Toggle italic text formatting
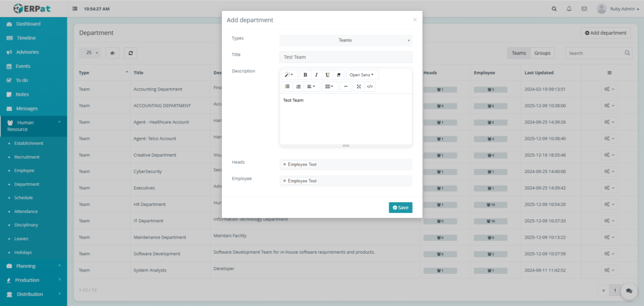Viewport: 644px width, 306px height. (316, 75)
